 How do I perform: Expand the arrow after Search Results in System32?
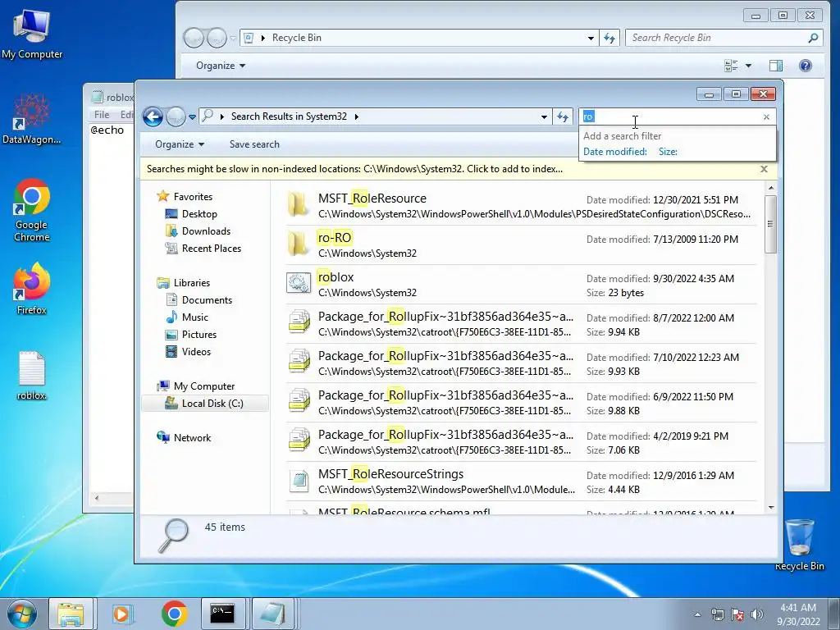356,116
